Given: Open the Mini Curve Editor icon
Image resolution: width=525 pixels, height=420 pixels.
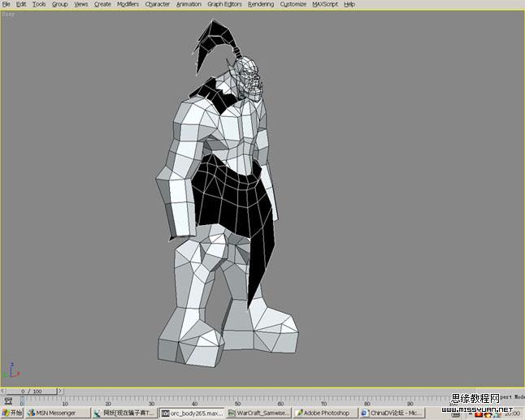Looking at the screenshot, I should (x=9, y=401).
